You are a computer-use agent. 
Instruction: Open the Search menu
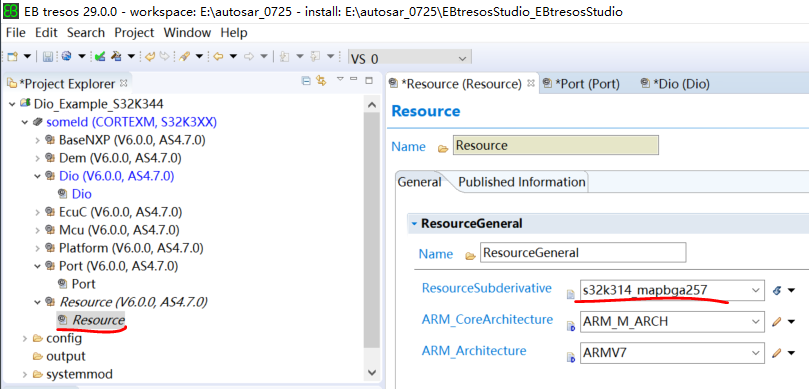[x=86, y=33]
